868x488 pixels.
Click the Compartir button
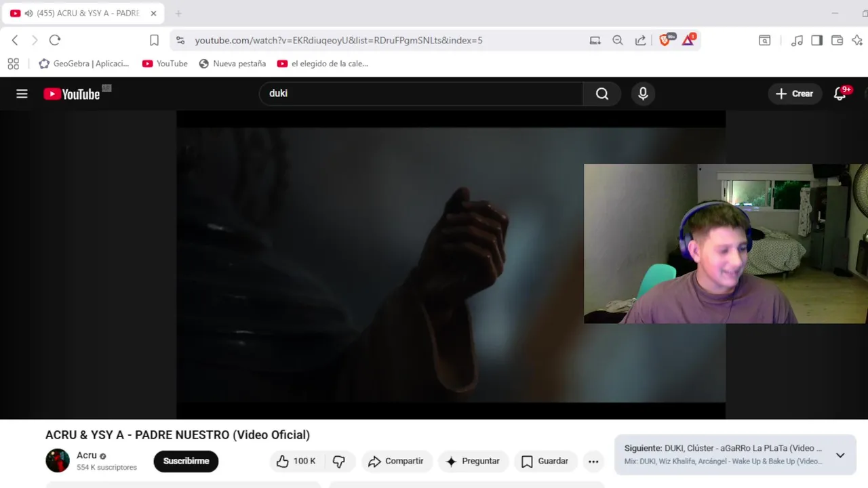click(396, 461)
